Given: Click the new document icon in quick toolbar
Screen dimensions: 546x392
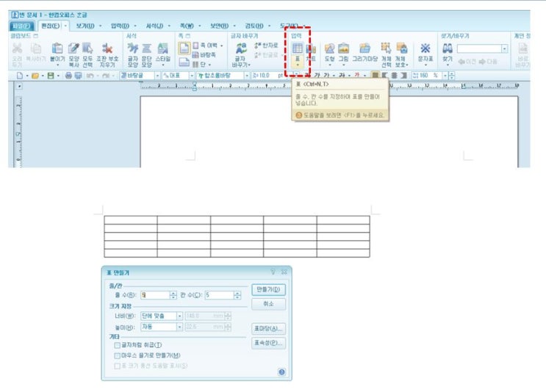Looking at the screenshot, I should 20,76.
